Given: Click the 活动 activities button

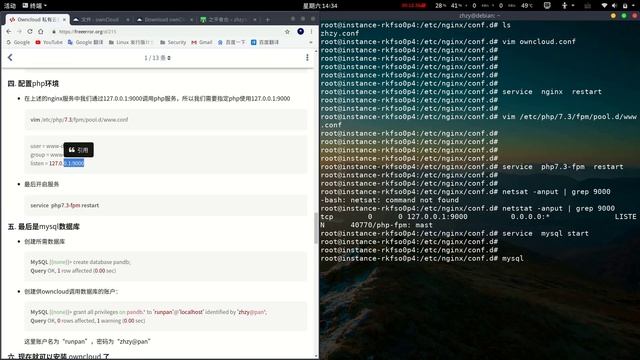Looking at the screenshot, I should point(10,6).
